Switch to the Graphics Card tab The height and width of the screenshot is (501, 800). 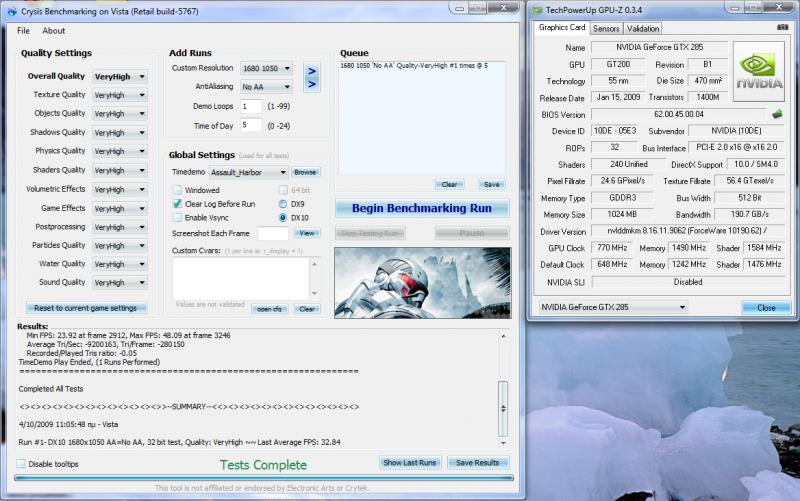click(562, 28)
